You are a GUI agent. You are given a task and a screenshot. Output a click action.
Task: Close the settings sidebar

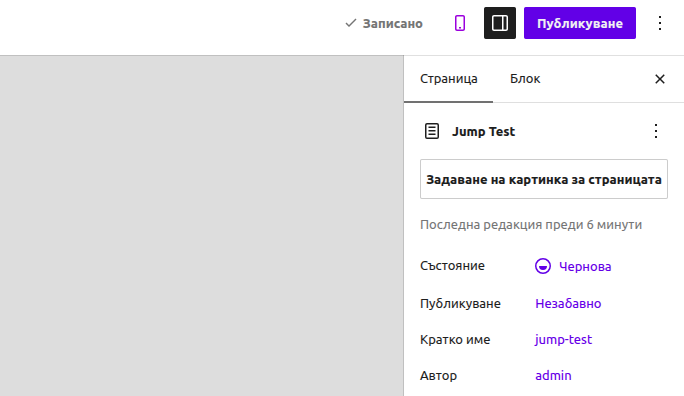pyautogui.click(x=660, y=79)
